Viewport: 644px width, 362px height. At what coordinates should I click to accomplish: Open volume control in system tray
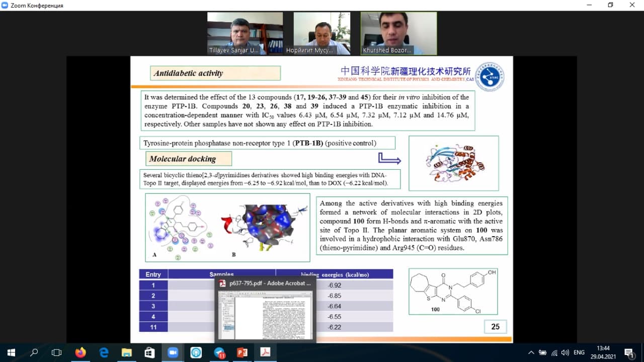click(565, 352)
